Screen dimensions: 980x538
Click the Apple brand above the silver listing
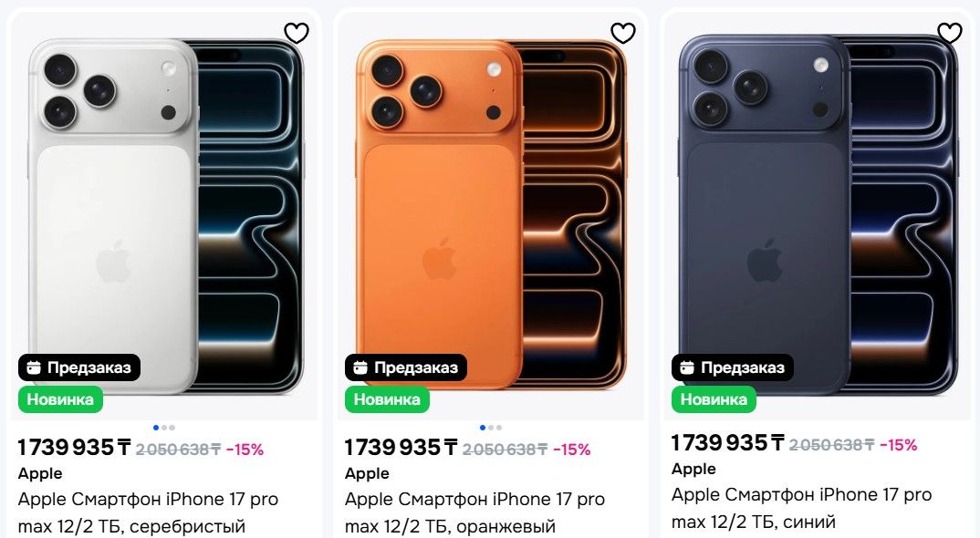point(40,473)
